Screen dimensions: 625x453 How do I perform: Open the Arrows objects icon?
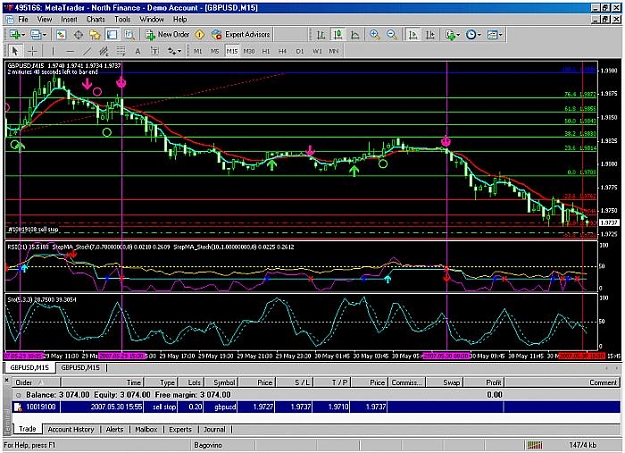171,51
